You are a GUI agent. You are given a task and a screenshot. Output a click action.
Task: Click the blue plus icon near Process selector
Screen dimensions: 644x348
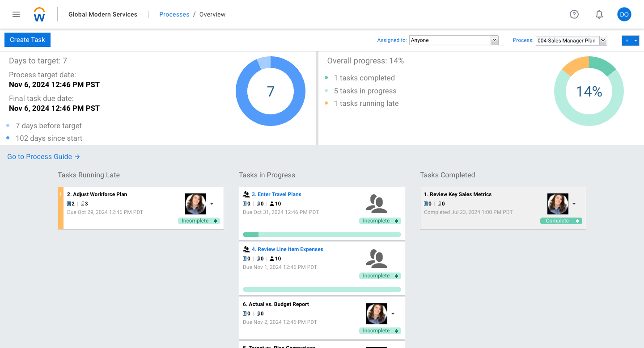[x=627, y=40]
